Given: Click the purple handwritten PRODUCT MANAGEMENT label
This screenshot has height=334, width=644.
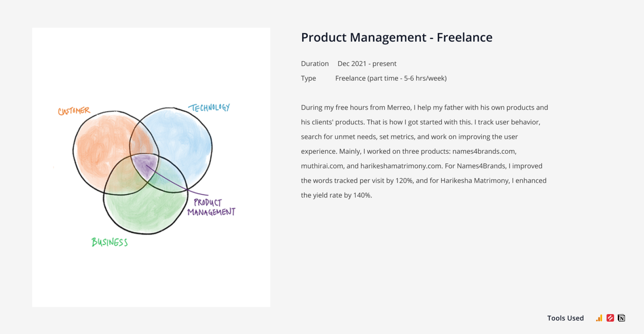Looking at the screenshot, I should point(211,207).
